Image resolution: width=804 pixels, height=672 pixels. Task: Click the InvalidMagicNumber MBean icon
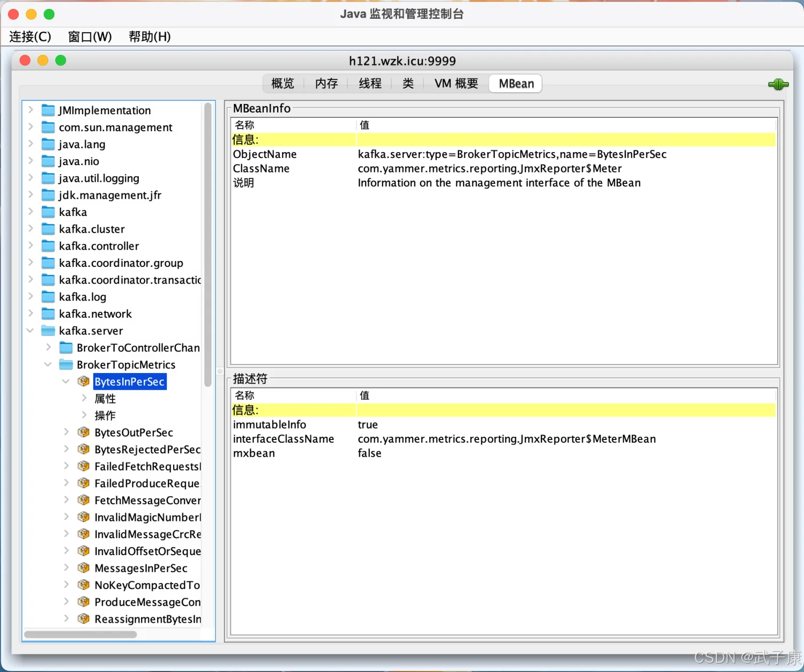pos(84,517)
